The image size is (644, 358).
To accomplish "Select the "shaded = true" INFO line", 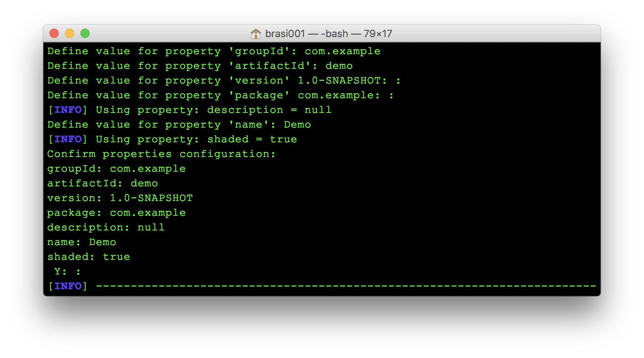I will [x=172, y=140].
